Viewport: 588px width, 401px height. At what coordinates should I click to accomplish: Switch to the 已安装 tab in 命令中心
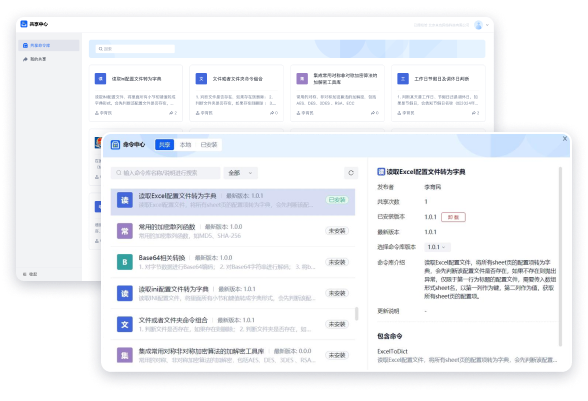(x=208, y=145)
